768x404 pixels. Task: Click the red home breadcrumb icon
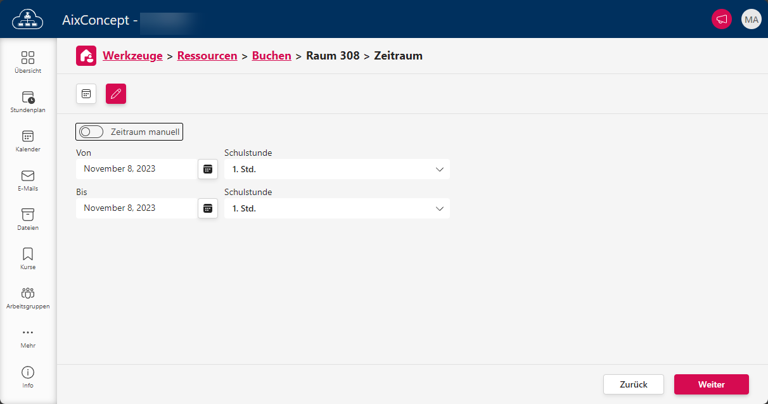87,56
